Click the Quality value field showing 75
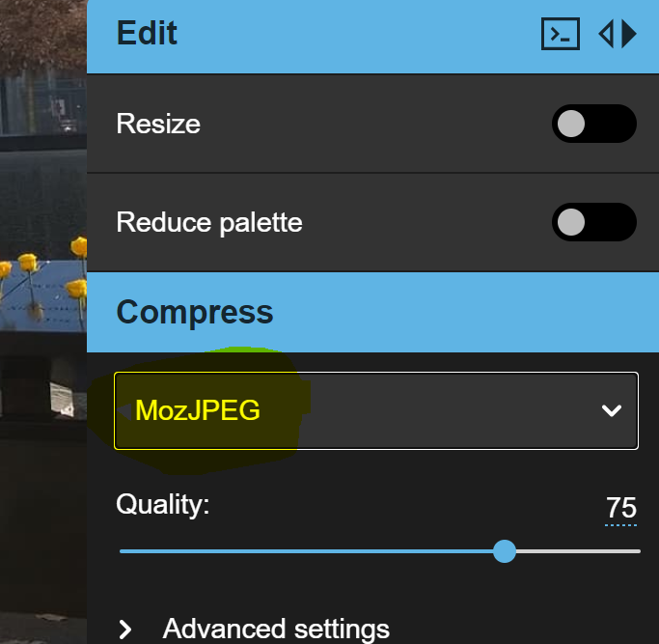Image resolution: width=659 pixels, height=644 pixels. pos(621,508)
